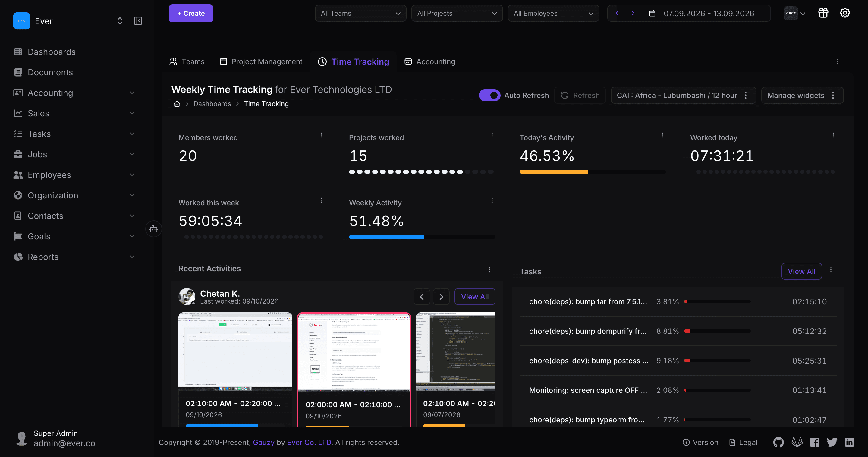This screenshot has height=457, width=868.
Task: Click the Ever workspace logo
Action: pos(22,21)
